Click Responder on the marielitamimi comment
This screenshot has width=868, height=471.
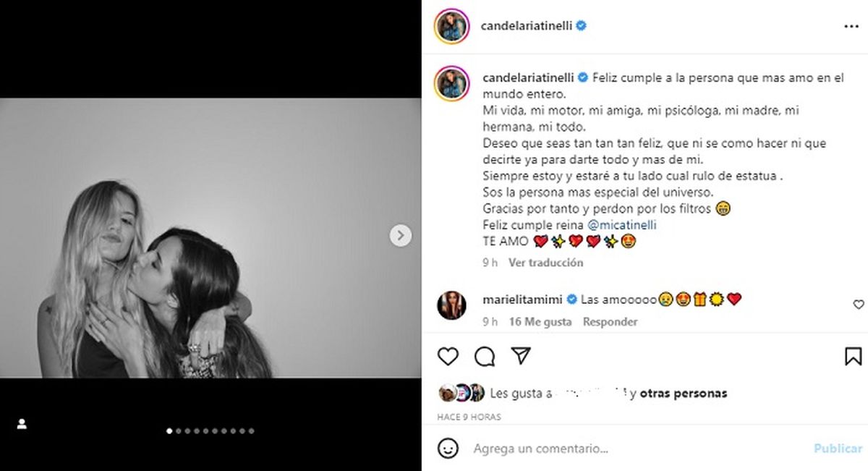[610, 322]
